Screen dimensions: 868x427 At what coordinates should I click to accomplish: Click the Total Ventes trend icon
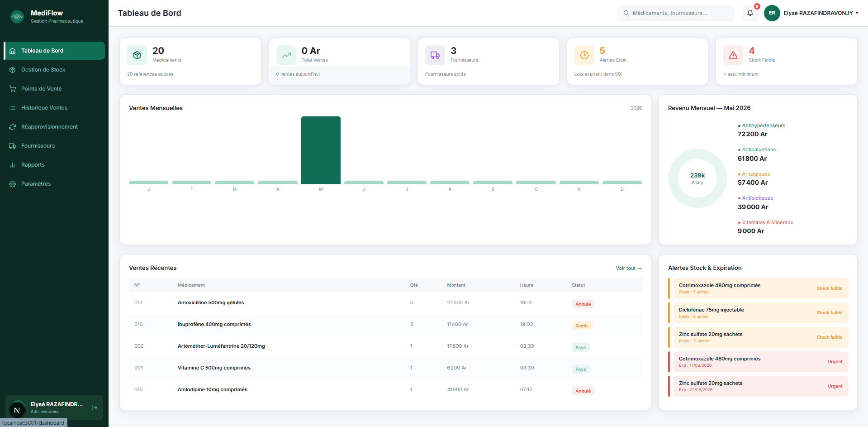286,55
